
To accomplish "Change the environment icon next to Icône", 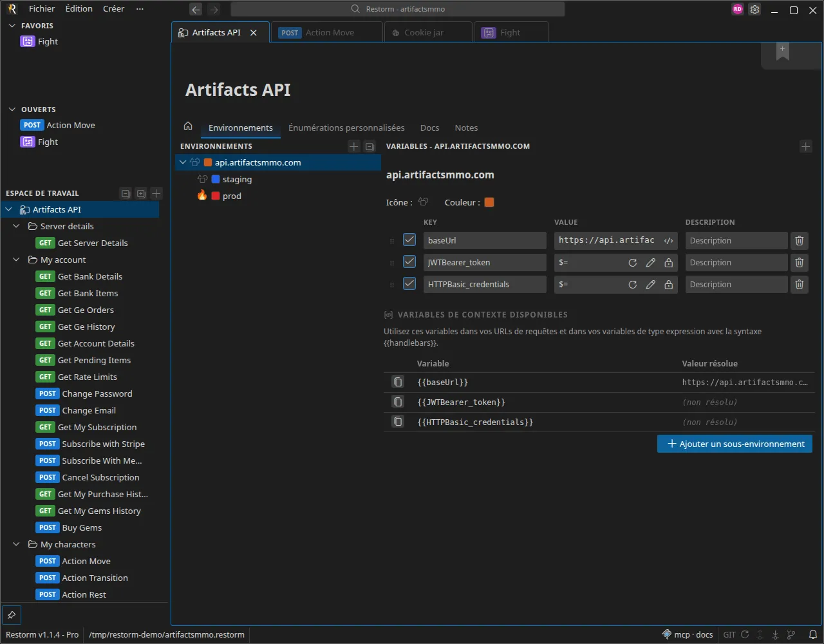I will click(423, 202).
